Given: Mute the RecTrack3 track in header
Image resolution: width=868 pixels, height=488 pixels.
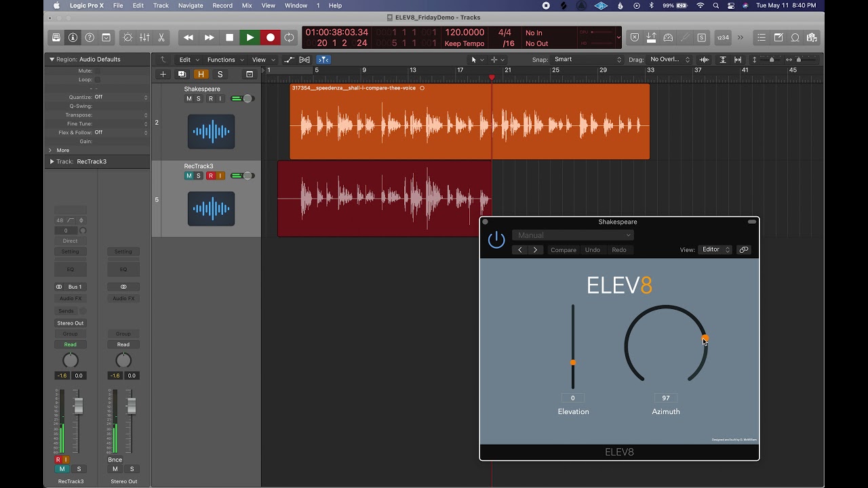Looking at the screenshot, I should [189, 176].
